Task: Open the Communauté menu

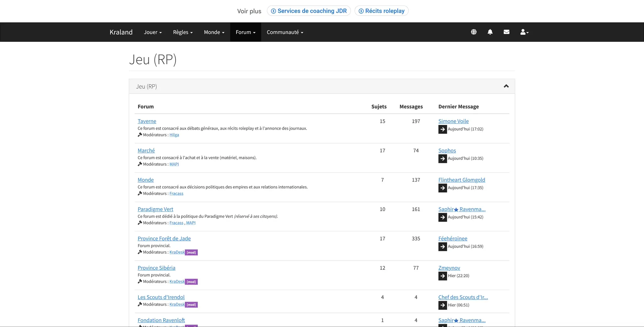Action: (x=285, y=32)
